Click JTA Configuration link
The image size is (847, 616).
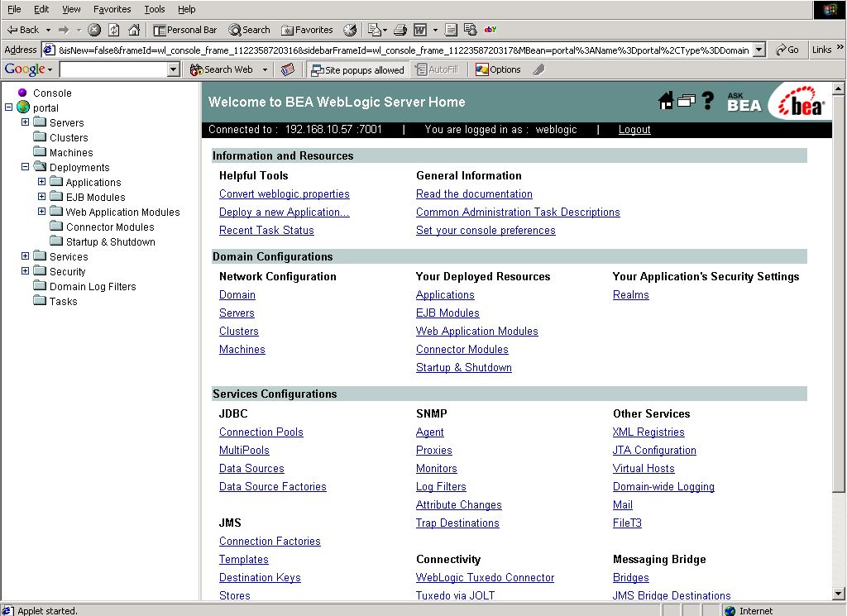[x=654, y=451]
